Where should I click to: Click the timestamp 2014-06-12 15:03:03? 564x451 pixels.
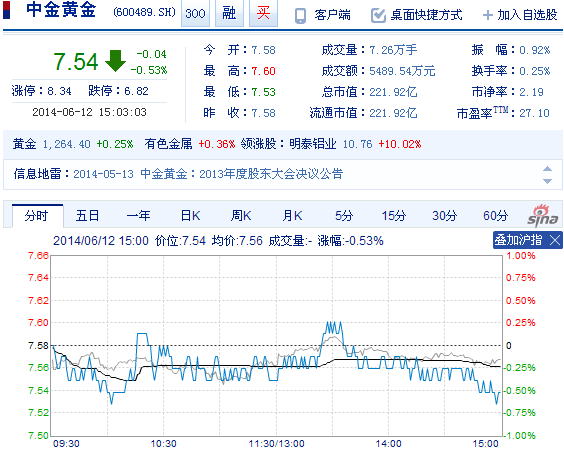(x=90, y=112)
